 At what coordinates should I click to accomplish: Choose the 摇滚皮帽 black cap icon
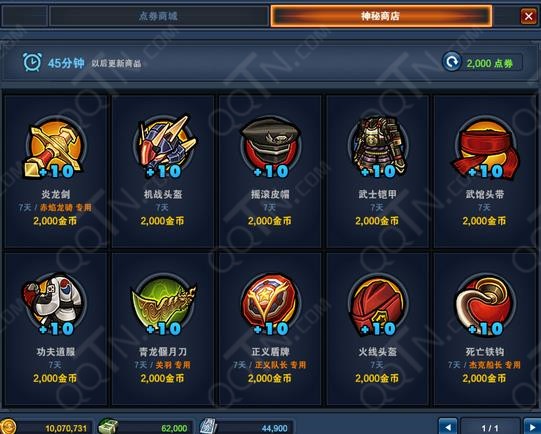point(270,148)
